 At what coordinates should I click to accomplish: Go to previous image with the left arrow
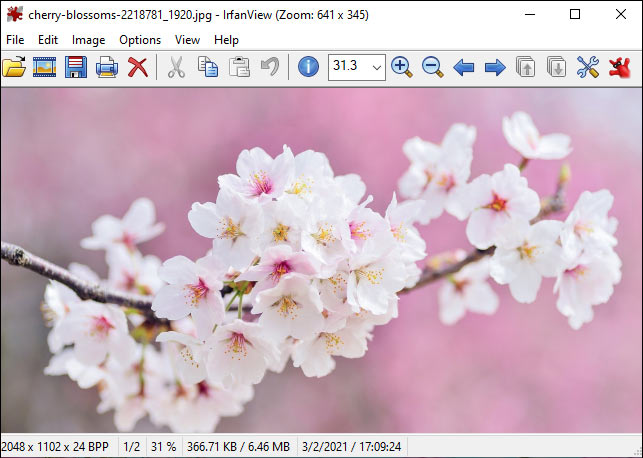click(x=464, y=67)
